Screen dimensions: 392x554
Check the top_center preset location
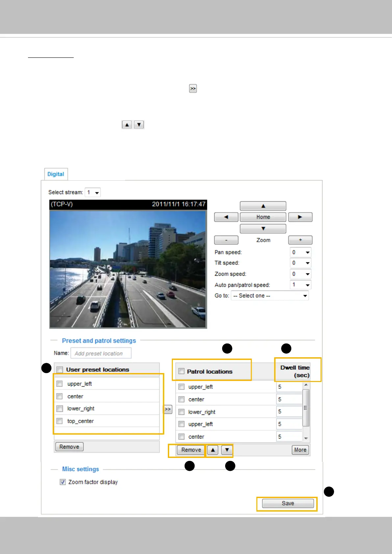(x=60, y=421)
